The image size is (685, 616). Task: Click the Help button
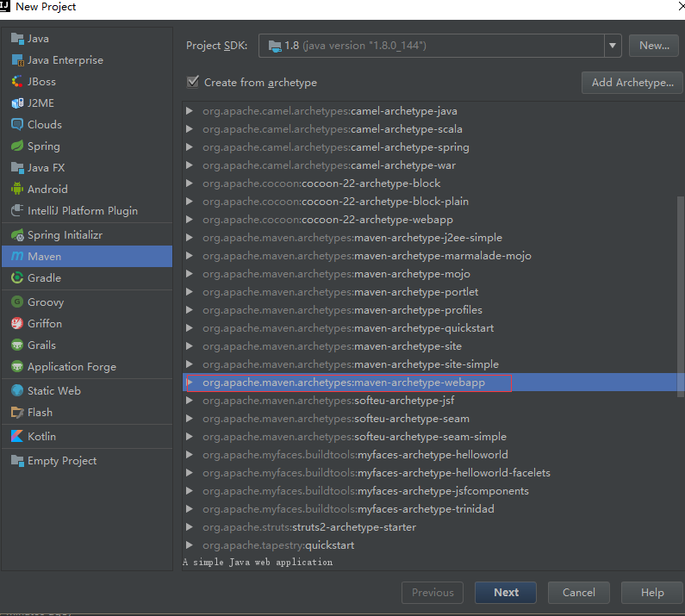click(652, 593)
